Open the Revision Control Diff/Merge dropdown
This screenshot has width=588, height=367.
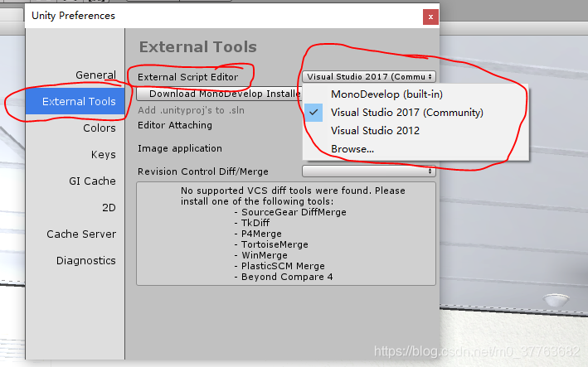coord(368,171)
